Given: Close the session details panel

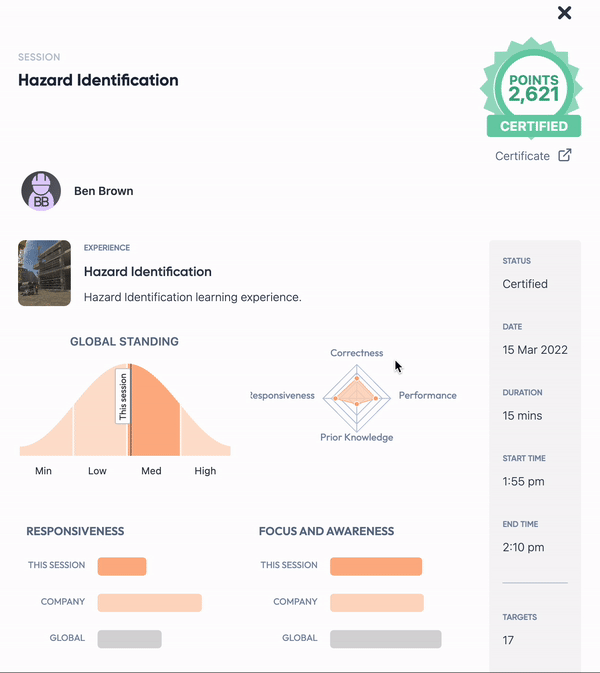Looking at the screenshot, I should pyautogui.click(x=564, y=13).
